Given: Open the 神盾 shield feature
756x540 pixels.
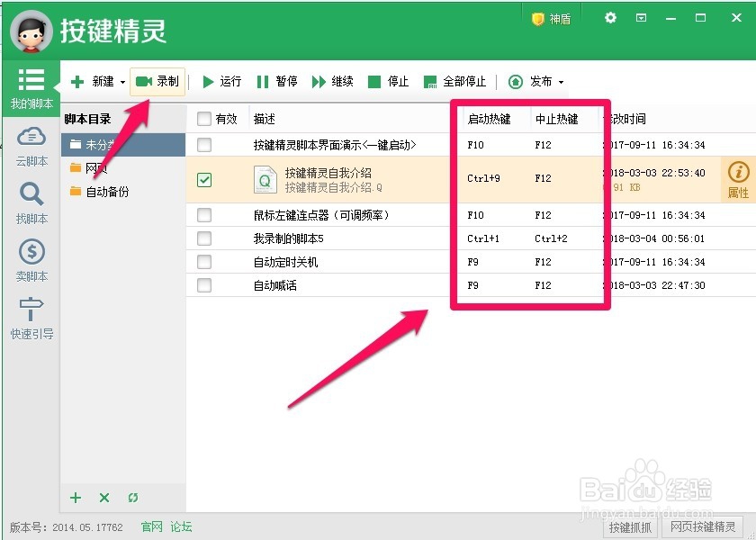Looking at the screenshot, I should click(551, 19).
